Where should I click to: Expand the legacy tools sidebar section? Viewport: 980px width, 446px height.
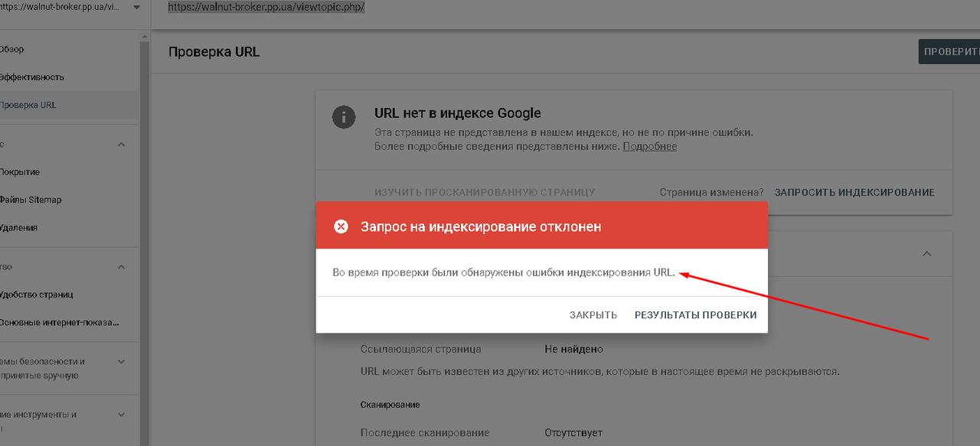point(121,415)
